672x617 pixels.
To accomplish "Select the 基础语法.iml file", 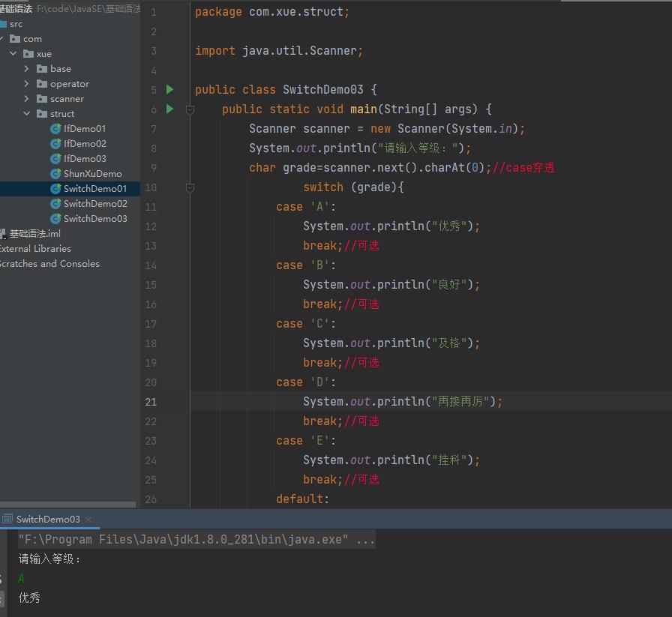I will (34, 233).
